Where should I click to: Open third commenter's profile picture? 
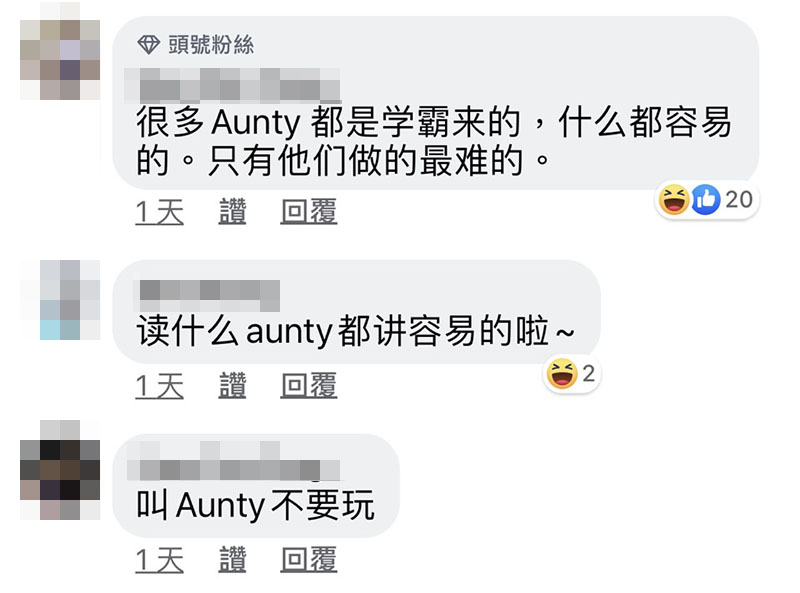point(60,470)
